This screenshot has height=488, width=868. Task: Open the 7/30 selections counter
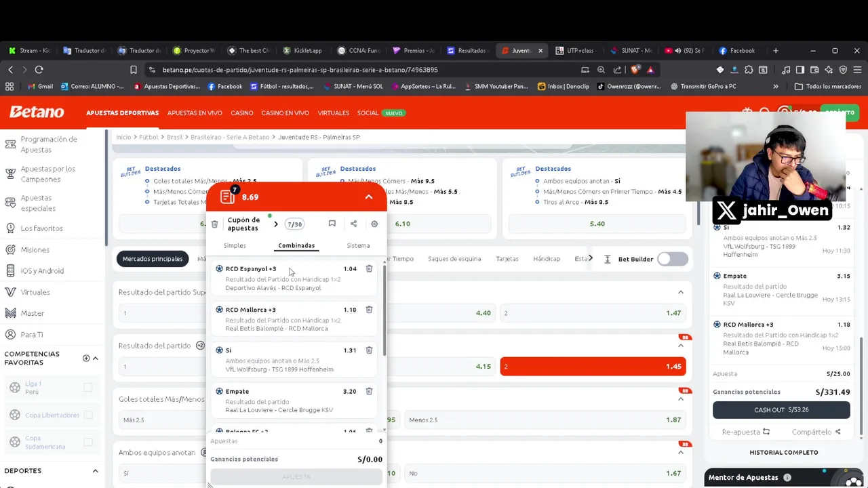[x=294, y=224]
